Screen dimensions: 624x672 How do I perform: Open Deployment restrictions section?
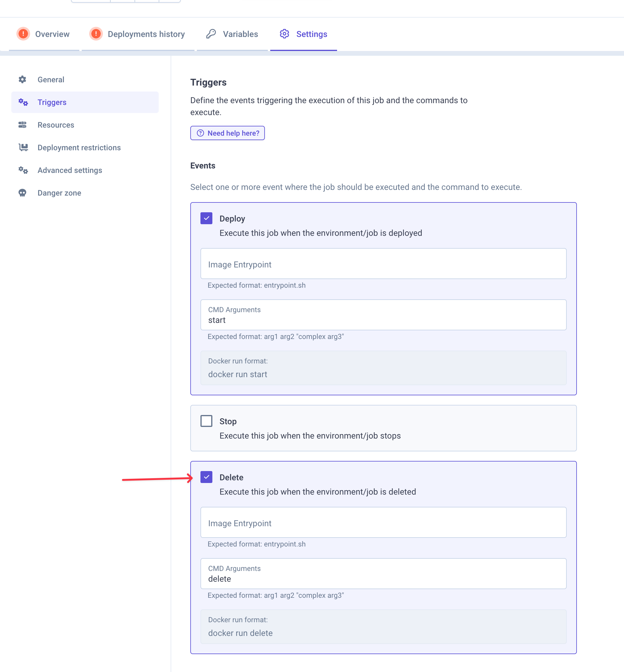point(85,148)
